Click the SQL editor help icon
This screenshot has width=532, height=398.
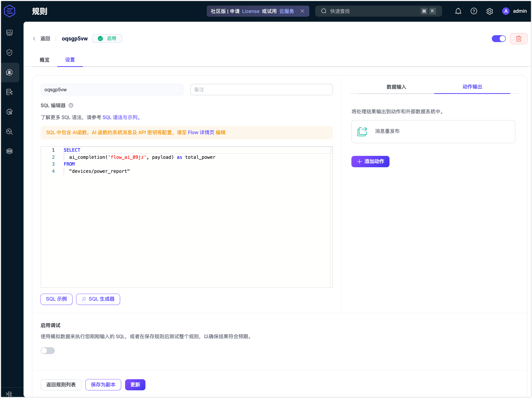(x=71, y=105)
